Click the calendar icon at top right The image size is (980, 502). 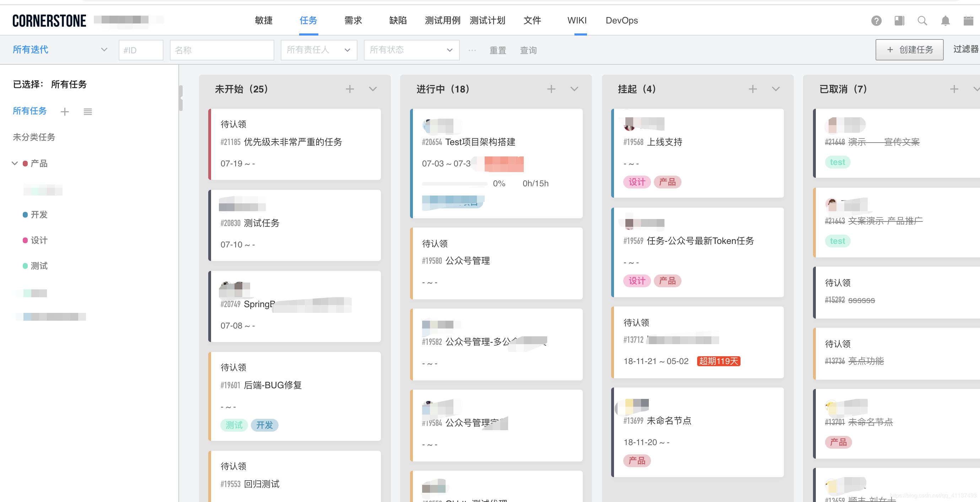969,21
